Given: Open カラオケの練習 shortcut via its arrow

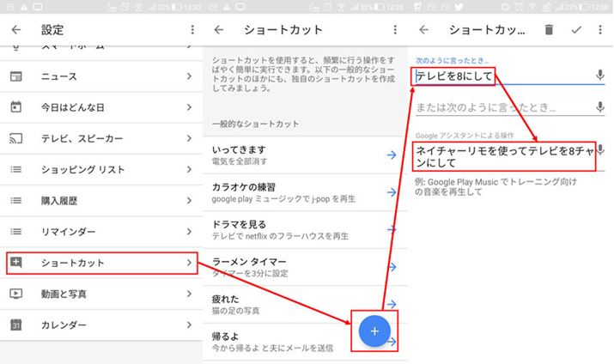Looking at the screenshot, I should (392, 192).
